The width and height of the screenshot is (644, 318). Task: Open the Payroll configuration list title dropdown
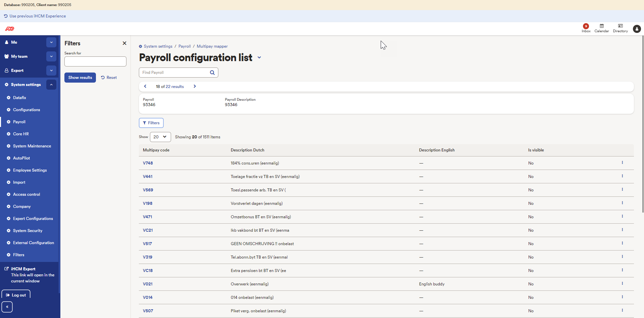(259, 58)
